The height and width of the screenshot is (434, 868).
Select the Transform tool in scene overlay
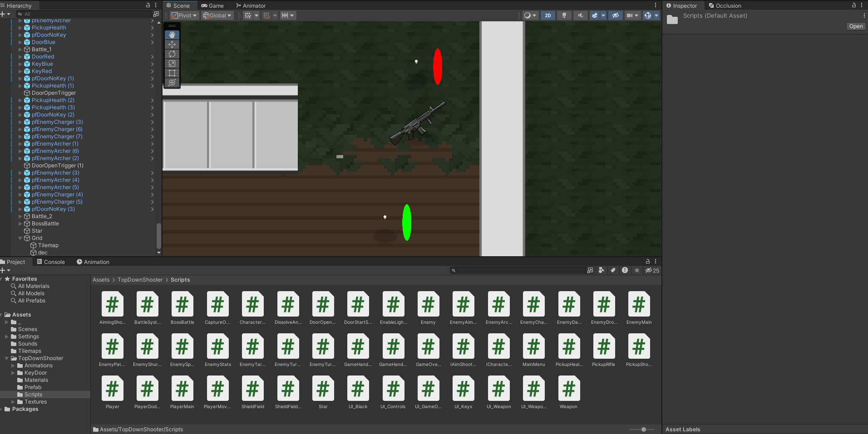pos(172,83)
